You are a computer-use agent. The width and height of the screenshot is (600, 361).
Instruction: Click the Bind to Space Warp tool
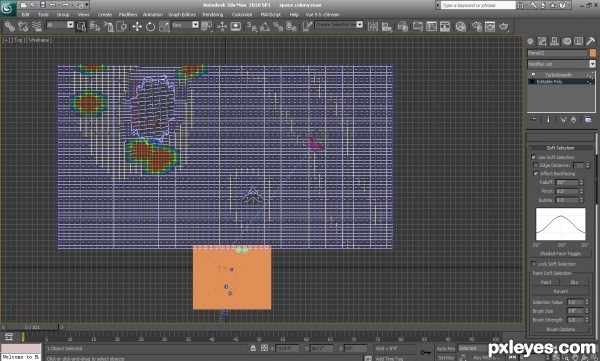pyautogui.click(x=37, y=26)
